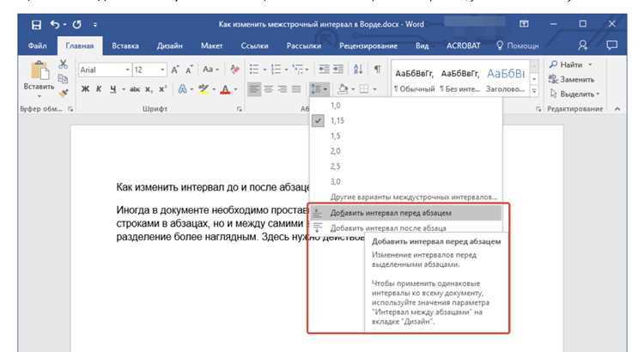Click the bulleted list icon
Viewport: 644px width, 352px height.
point(254,70)
